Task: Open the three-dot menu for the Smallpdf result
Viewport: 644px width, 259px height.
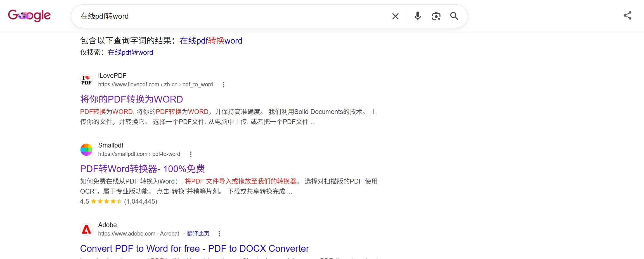Action: coord(191,154)
